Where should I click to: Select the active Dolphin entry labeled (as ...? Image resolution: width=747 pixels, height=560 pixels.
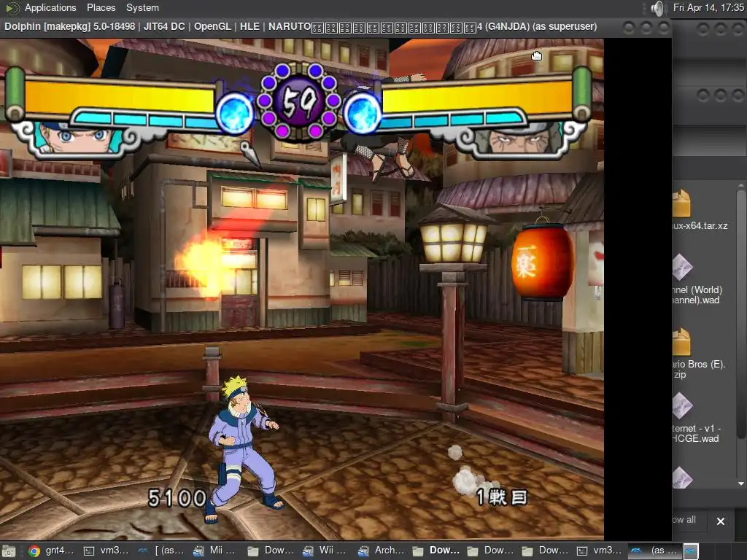pos(654,551)
